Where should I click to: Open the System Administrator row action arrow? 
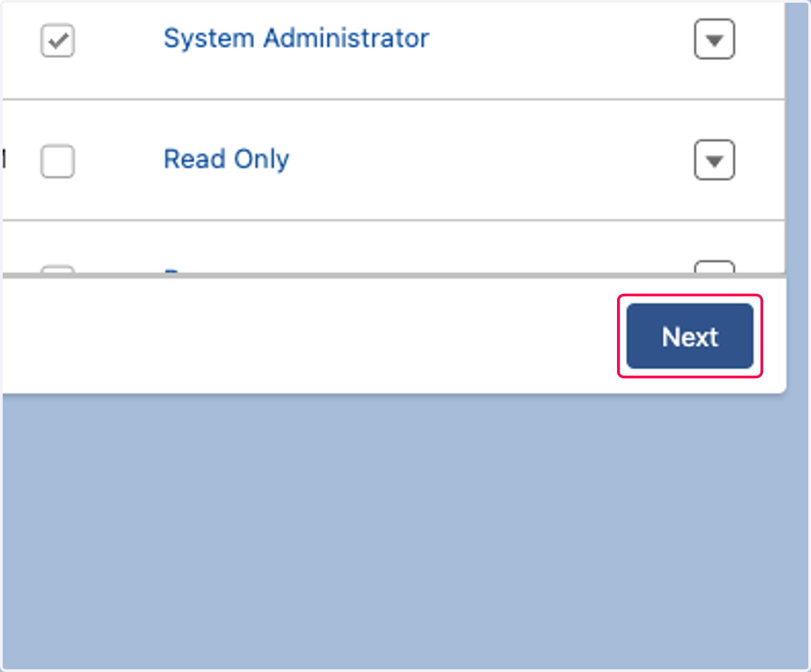(x=714, y=40)
